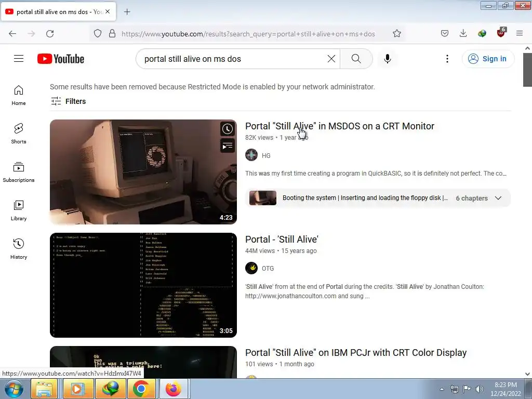Open Subscriptions in the sidebar
532x399 pixels.
(x=19, y=172)
